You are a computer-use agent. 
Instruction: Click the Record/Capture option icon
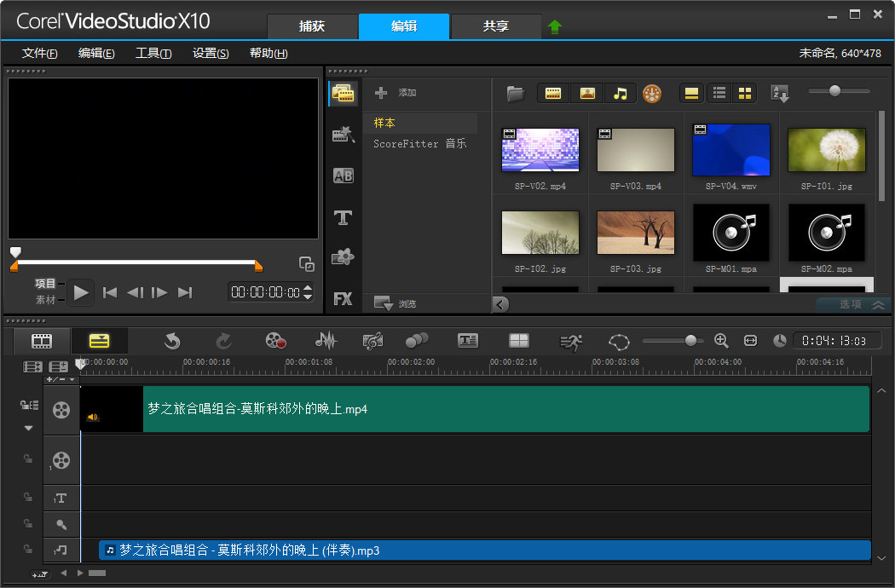275,341
